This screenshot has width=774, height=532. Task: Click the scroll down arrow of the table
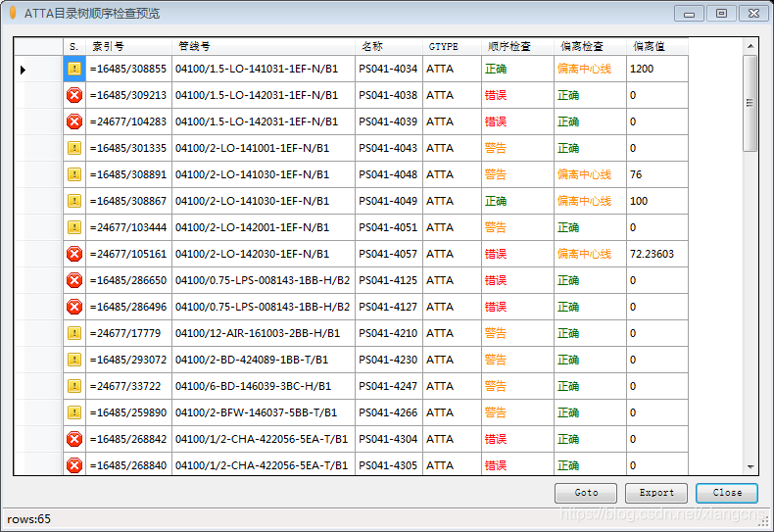pos(750,466)
